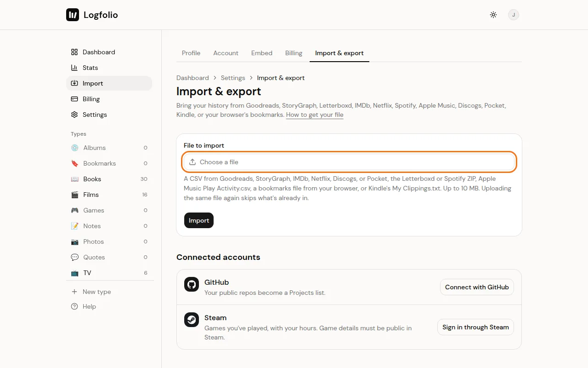Select the Import & export tab
The width and height of the screenshot is (588, 368).
point(339,53)
